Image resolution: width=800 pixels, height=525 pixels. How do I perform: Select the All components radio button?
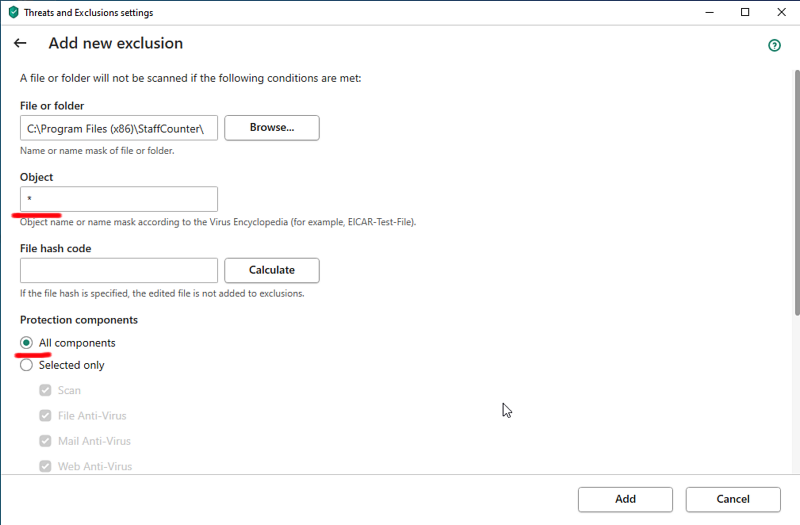pos(26,342)
